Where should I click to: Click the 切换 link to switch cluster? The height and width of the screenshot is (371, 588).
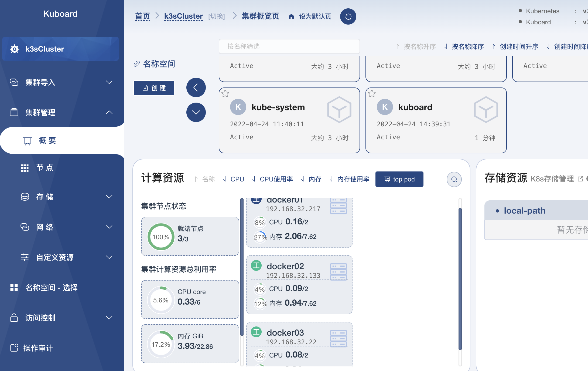tap(216, 16)
